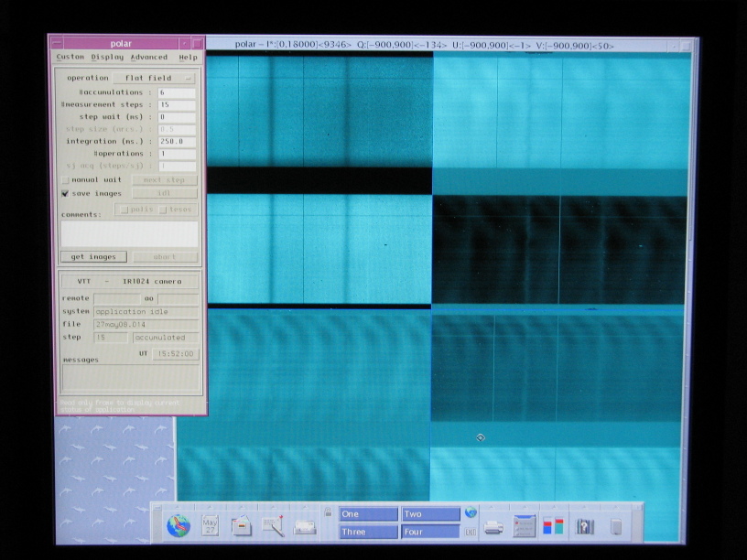Open the Advanced menu
The width and height of the screenshot is (747, 560).
pyautogui.click(x=148, y=57)
